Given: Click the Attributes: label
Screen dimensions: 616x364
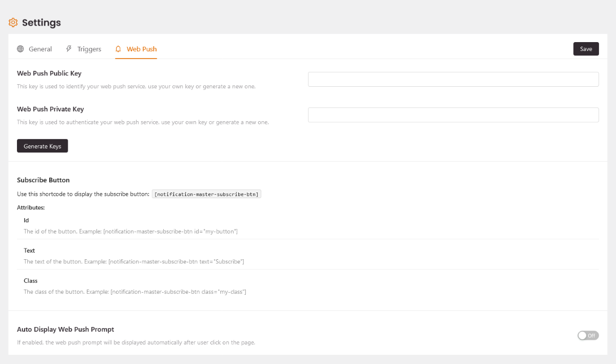Looking at the screenshot, I should (31, 208).
